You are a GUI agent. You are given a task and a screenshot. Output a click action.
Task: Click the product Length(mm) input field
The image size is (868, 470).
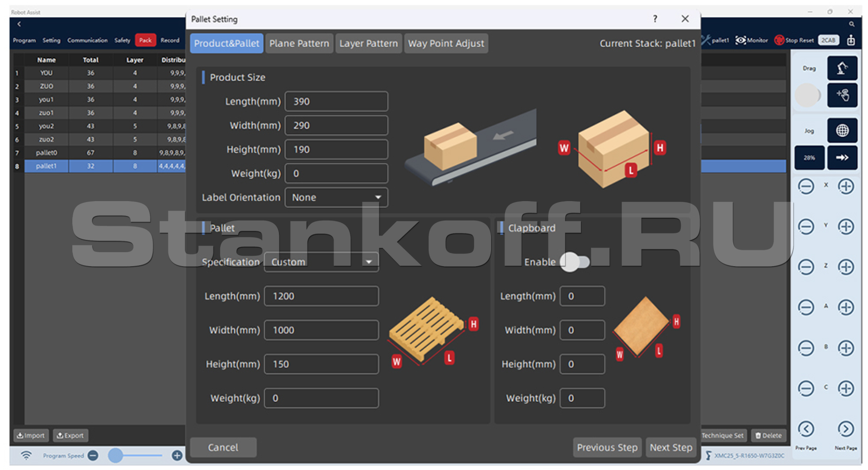[336, 102]
